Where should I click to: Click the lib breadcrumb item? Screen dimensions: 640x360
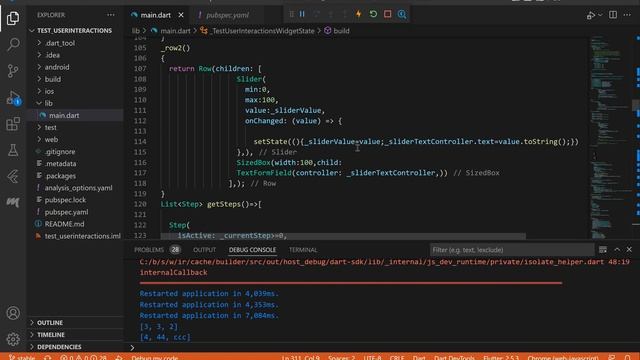click(136, 31)
